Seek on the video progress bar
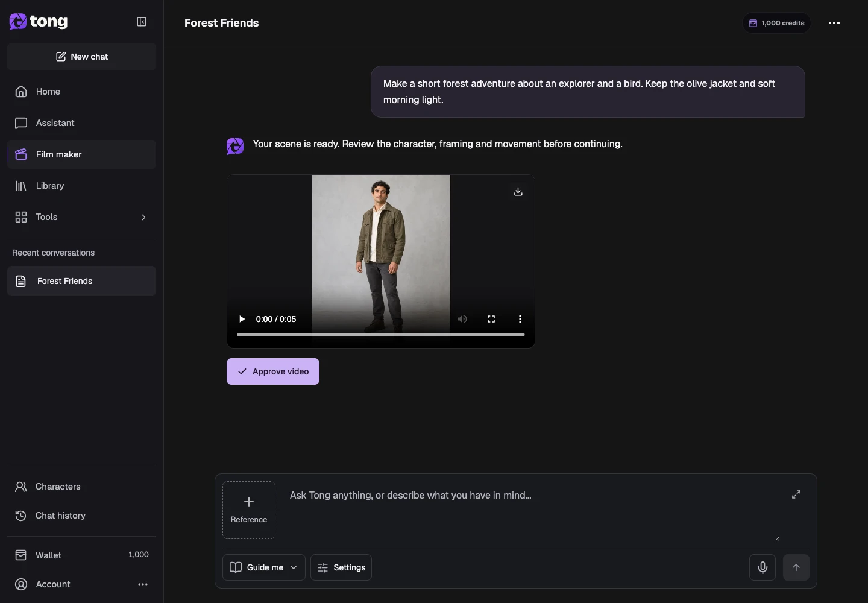This screenshot has width=868, height=603. coord(381,334)
